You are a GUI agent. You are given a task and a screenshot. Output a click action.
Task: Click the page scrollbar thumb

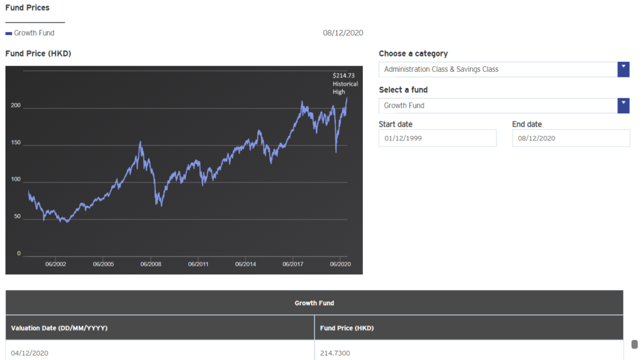click(635, 344)
